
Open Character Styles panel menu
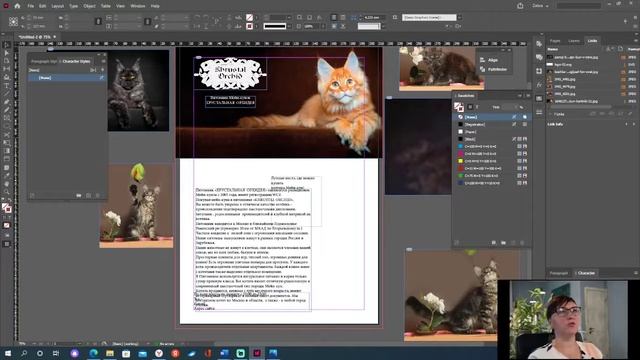point(103,61)
